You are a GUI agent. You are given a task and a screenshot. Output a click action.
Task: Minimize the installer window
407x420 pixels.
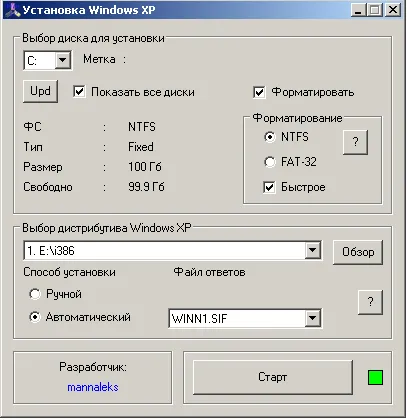point(358,10)
